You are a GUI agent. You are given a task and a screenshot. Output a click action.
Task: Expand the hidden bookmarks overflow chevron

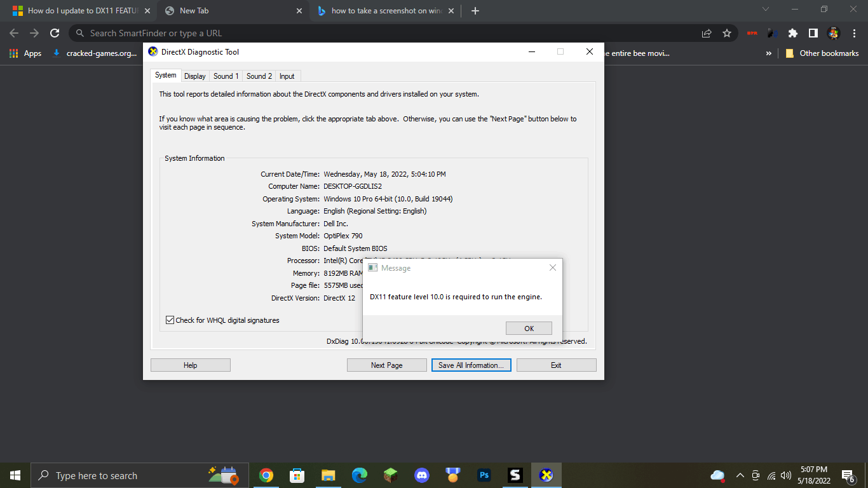click(769, 53)
